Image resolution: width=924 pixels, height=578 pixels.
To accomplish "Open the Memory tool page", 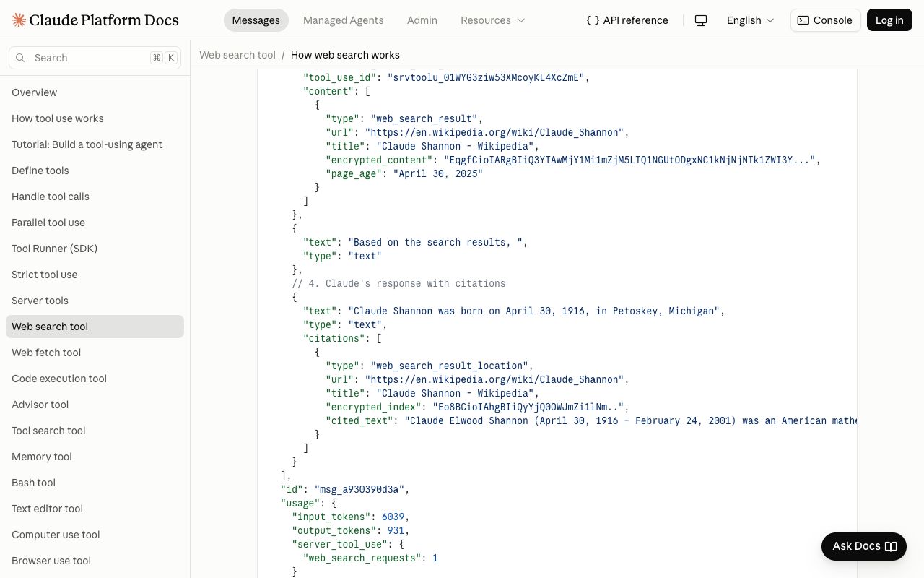I will [95, 457].
